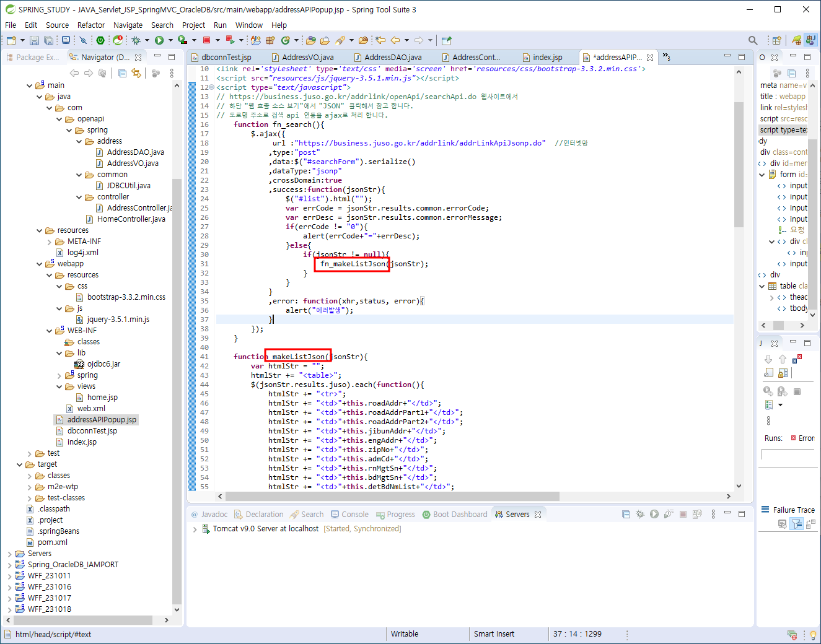Go to next failed JUnit test
This screenshot has width=821, height=644.
(768, 359)
